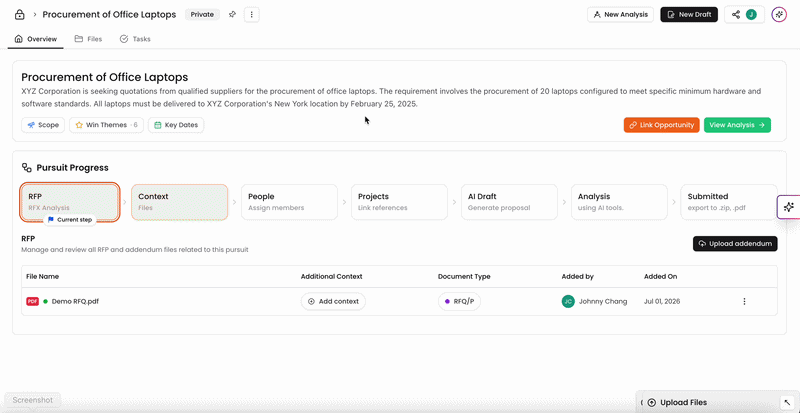Expand the Win Themes chip
Viewport: 800px width, 413px height.
pos(107,125)
